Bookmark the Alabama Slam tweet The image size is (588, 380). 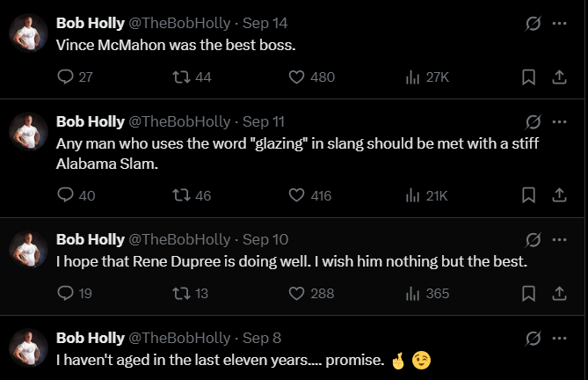pyautogui.click(x=528, y=195)
